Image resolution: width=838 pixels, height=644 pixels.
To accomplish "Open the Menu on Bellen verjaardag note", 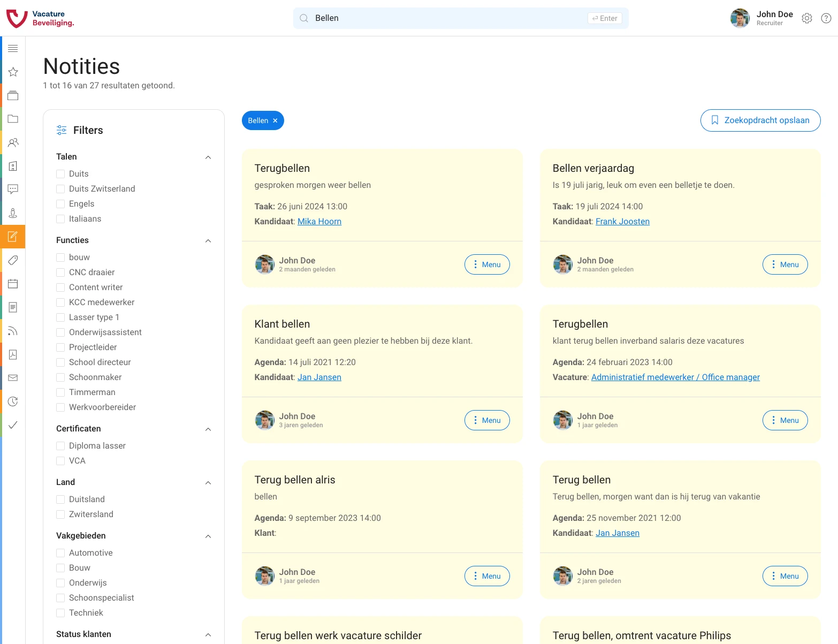I will [785, 264].
